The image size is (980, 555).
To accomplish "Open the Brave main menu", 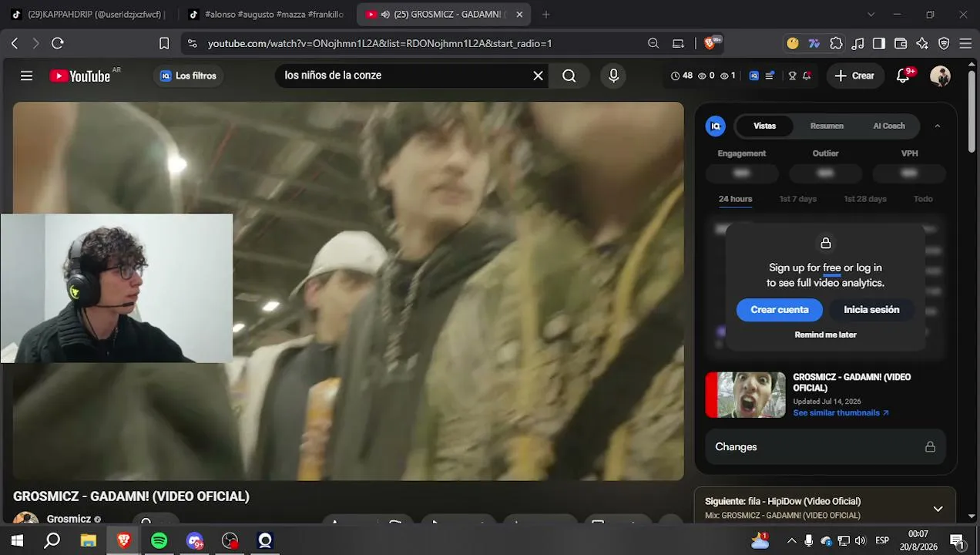I will 965,43.
